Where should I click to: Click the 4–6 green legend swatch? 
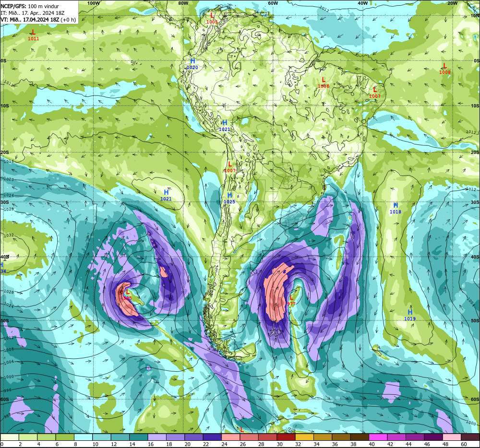[46, 437]
